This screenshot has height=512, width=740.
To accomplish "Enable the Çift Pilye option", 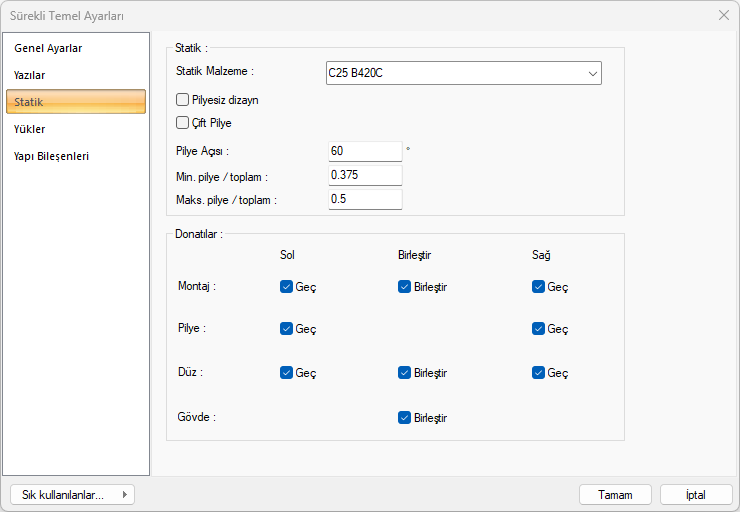I will 183,123.
